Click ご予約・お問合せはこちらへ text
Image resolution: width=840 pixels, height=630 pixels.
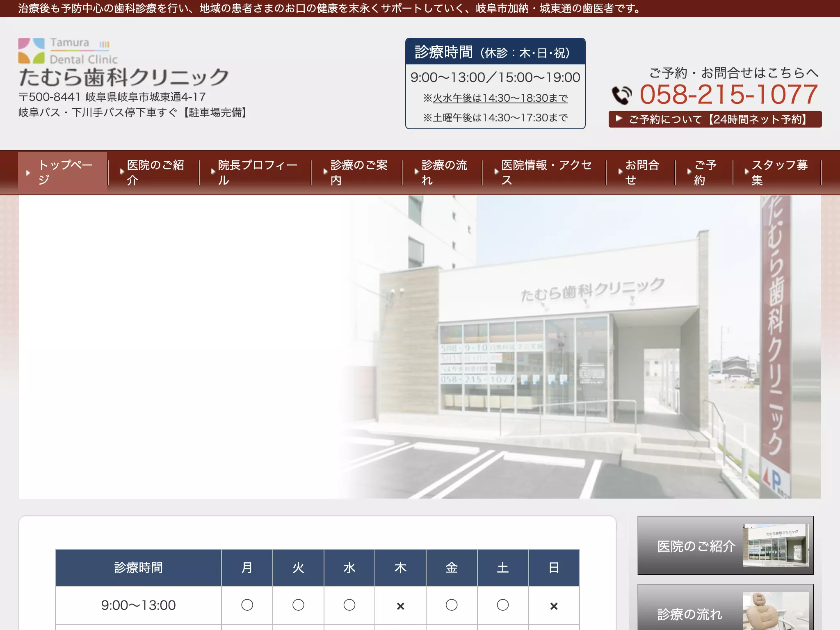pos(734,73)
